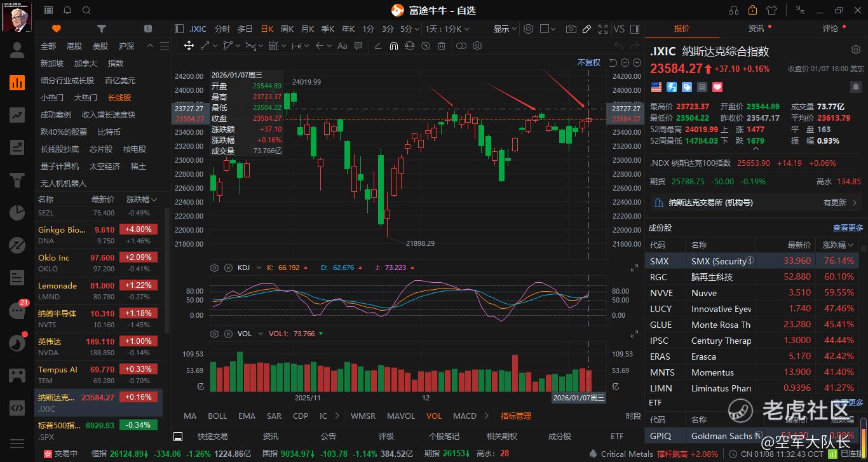Hide all drawings with the eye-slash icon
This screenshot has width=868, height=462.
pyautogui.click(x=426, y=46)
